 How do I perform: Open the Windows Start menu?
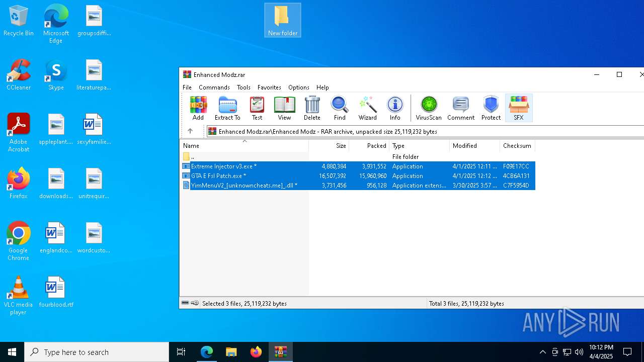pyautogui.click(x=12, y=352)
